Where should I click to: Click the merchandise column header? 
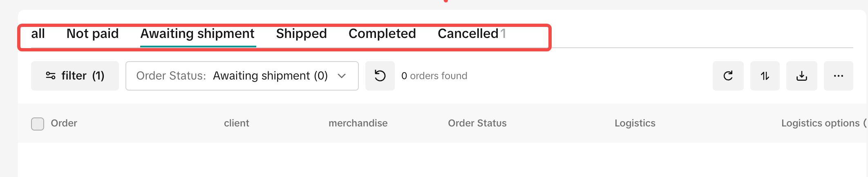point(358,123)
